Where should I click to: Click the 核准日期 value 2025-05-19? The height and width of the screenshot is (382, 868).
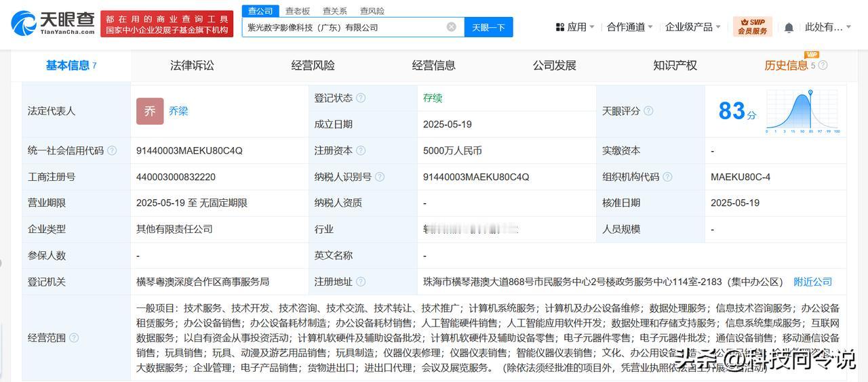coord(735,203)
